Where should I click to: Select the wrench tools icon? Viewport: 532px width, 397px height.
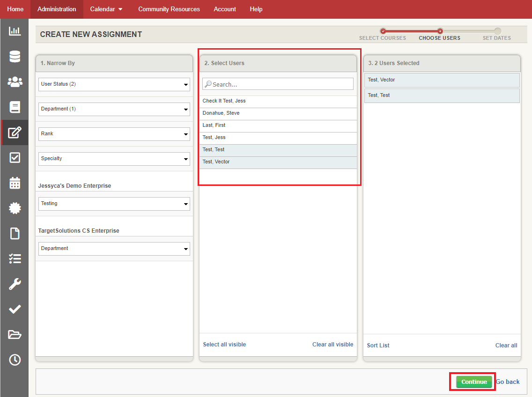click(15, 284)
